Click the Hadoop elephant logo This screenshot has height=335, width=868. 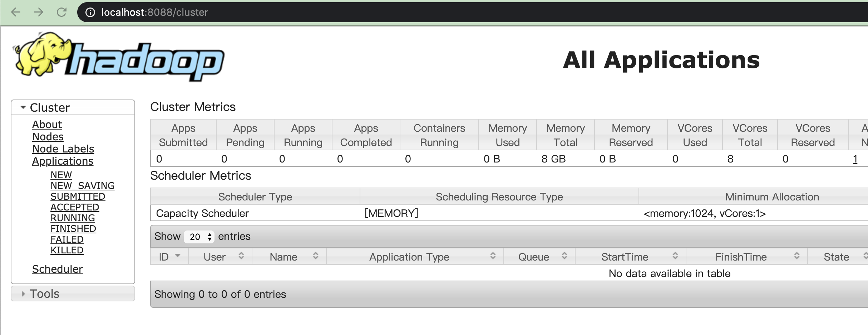(118, 57)
